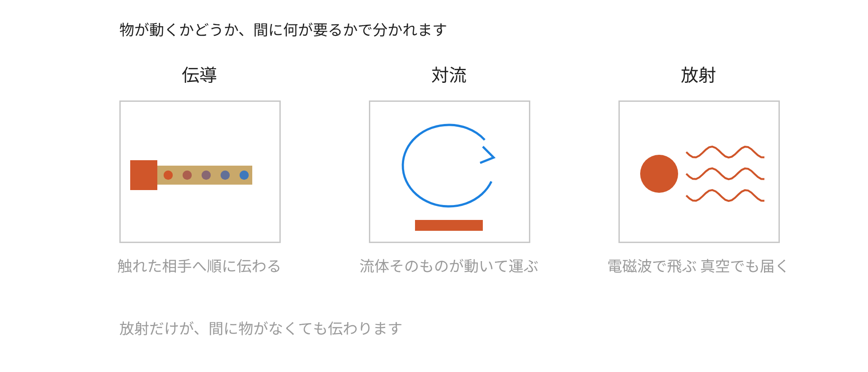Viewport: 868px width, 372px height.
Task: Click the orange heater bar under convection loop
Action: (449, 225)
